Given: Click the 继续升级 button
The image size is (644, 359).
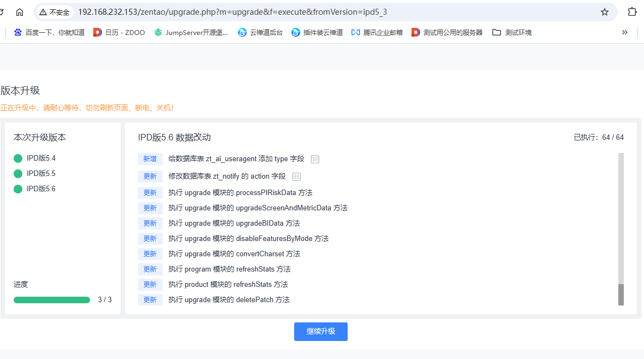Looking at the screenshot, I should (321, 332).
